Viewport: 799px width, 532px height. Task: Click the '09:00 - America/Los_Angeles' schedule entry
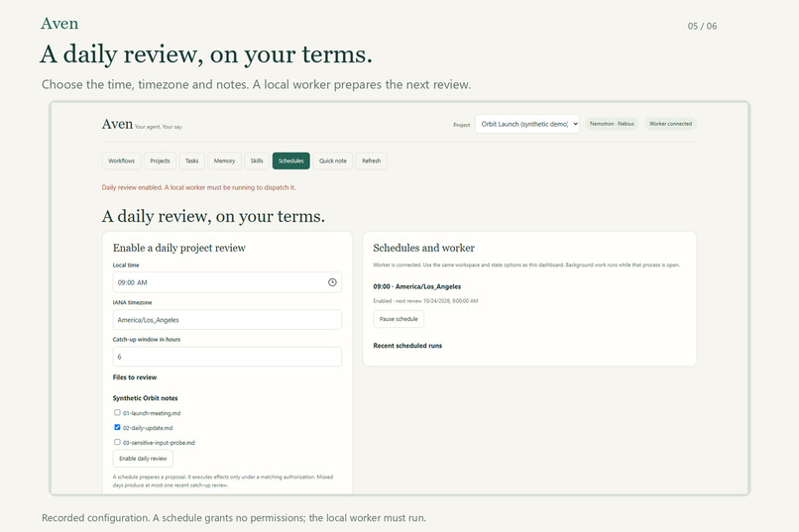click(416, 286)
